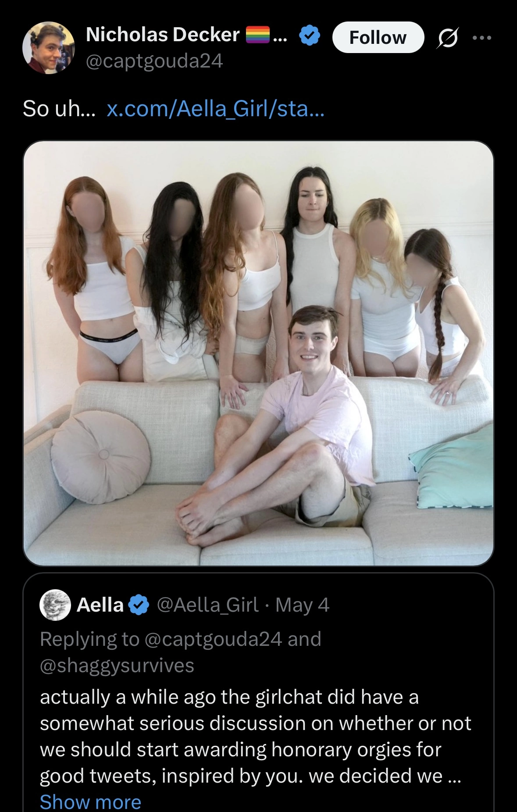Viewport: 517px width, 812px height.
Task: Tap the verified badge next to Aella
Action: [x=139, y=605]
